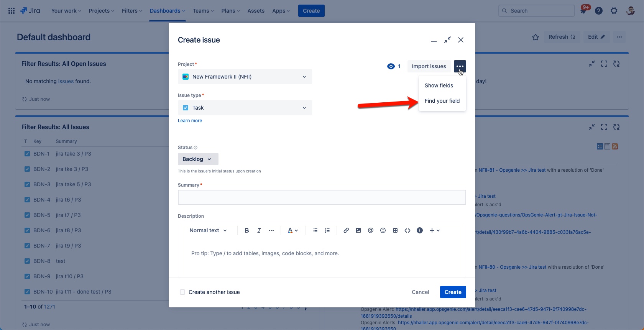Insert a numbered list
Image resolution: width=644 pixels, height=330 pixels.
327,230
